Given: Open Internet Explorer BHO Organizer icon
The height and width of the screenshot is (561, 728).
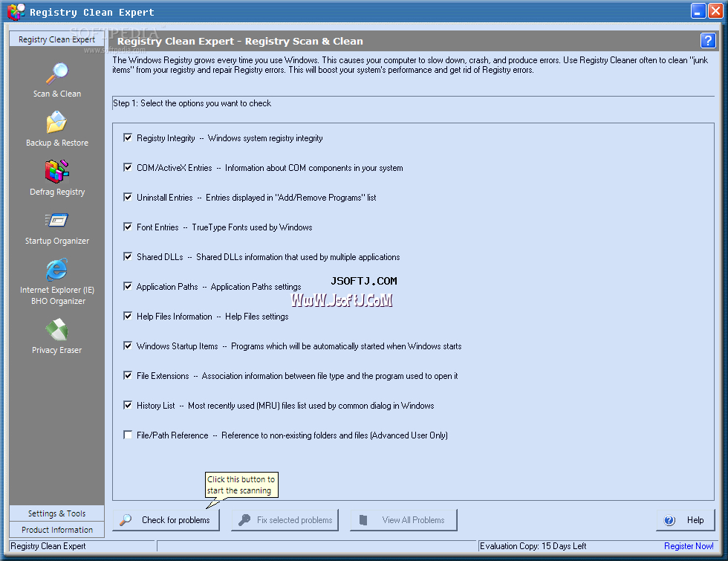Looking at the screenshot, I should [56, 269].
